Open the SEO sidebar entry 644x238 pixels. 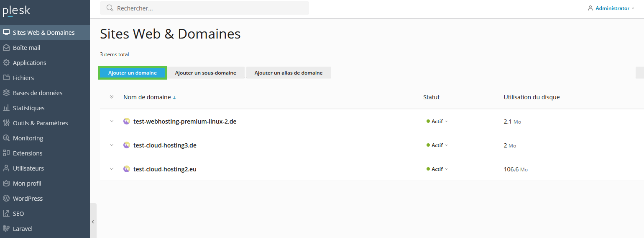(45, 213)
